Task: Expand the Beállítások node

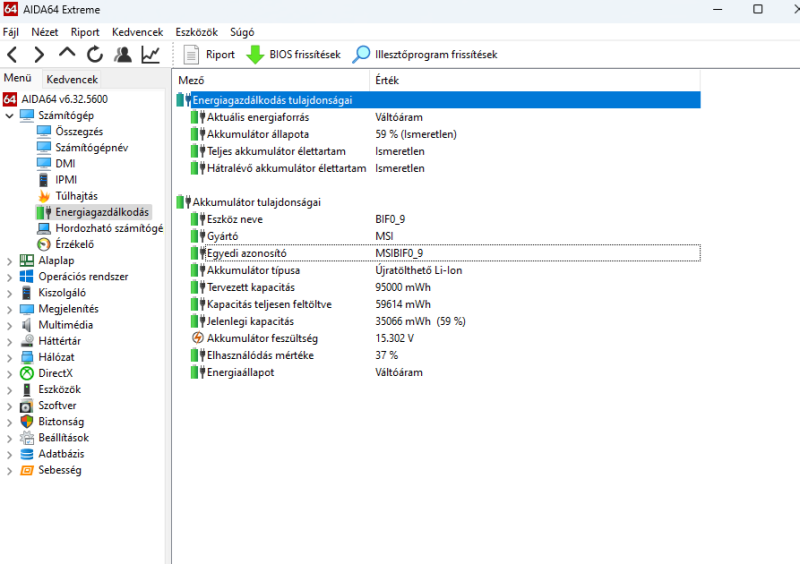Action: click(x=9, y=438)
